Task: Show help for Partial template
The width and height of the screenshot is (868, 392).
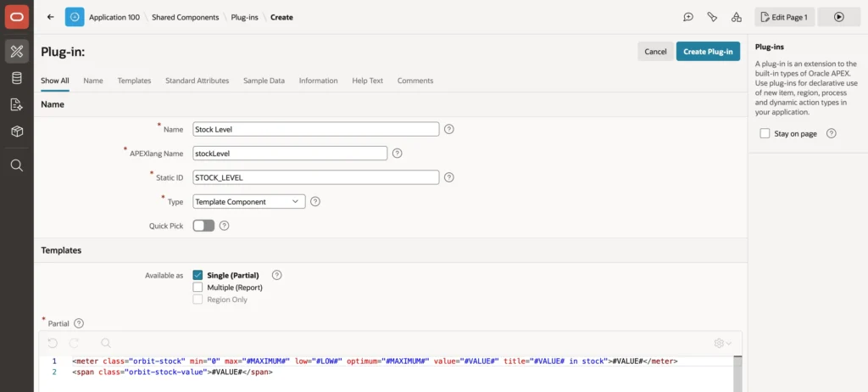Action: [x=79, y=323]
